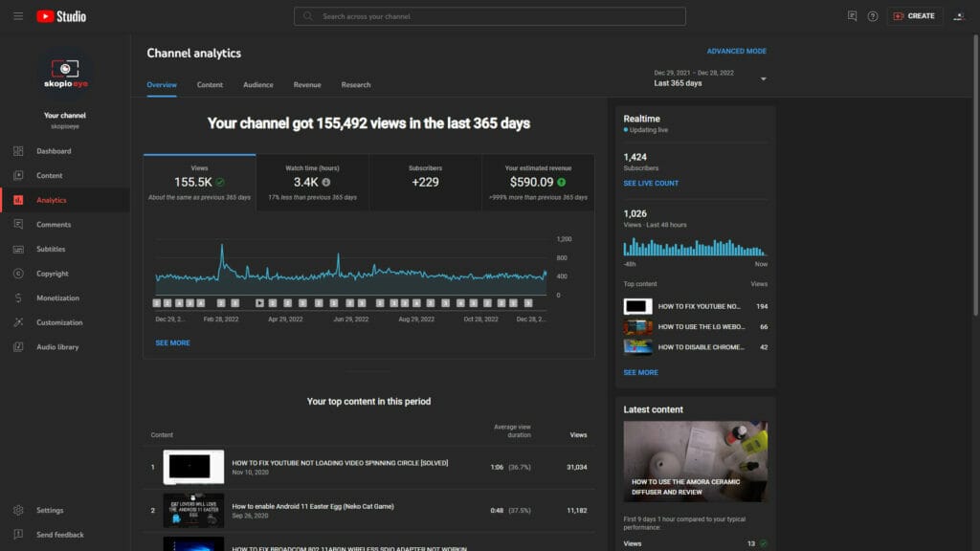Viewport: 980px width, 551px height.
Task: Open the feedback icon in the top bar
Action: tap(851, 15)
